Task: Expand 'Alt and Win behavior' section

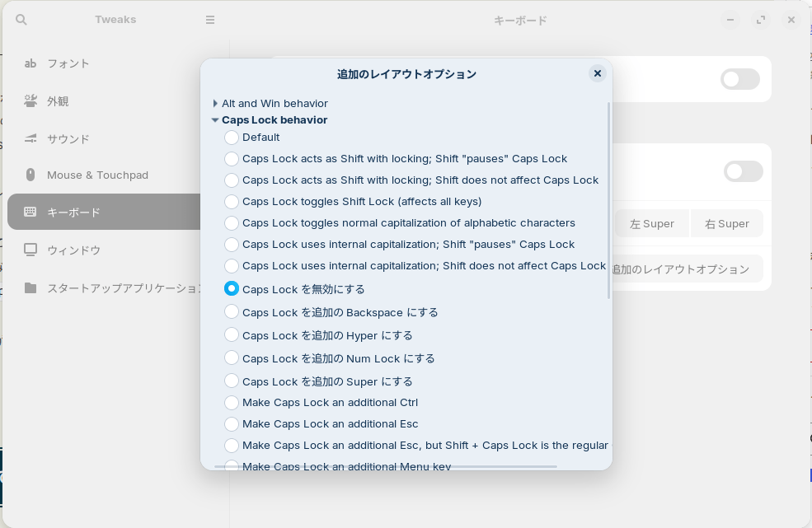Action: pos(215,104)
